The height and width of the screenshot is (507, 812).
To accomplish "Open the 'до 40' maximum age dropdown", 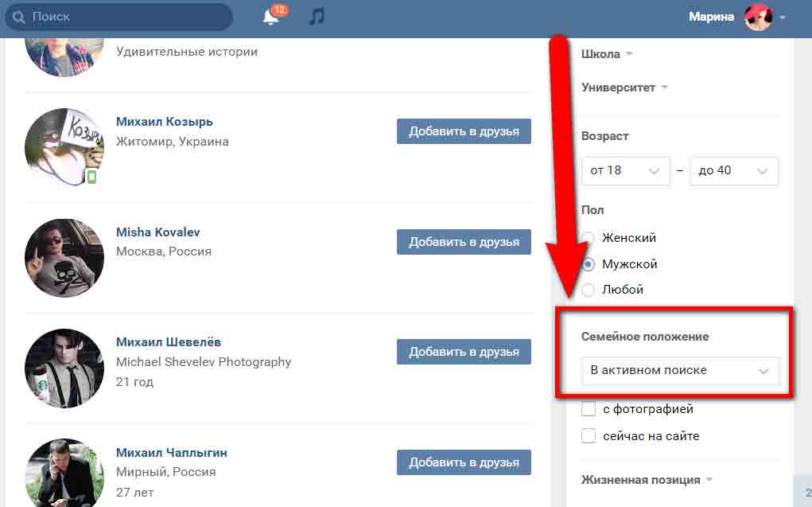I will pos(734,170).
